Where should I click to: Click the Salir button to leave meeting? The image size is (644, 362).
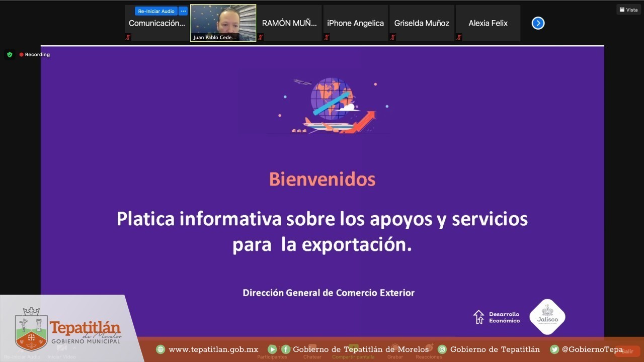pos(627,351)
